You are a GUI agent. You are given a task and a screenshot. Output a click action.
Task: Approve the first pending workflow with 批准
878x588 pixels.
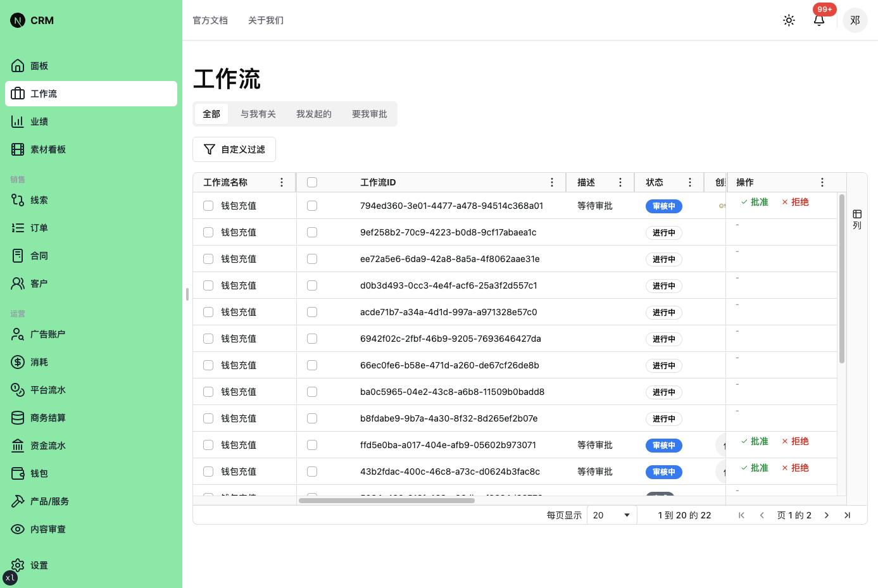pyautogui.click(x=754, y=201)
